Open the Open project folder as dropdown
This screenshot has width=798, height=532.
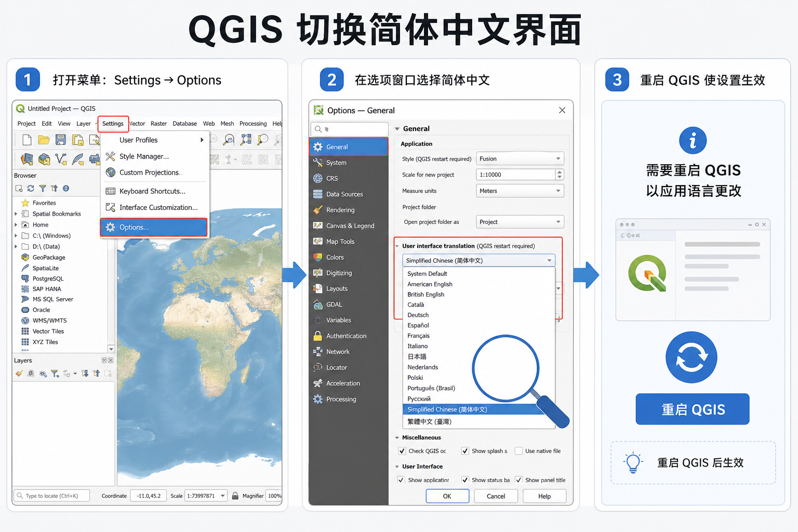click(520, 222)
